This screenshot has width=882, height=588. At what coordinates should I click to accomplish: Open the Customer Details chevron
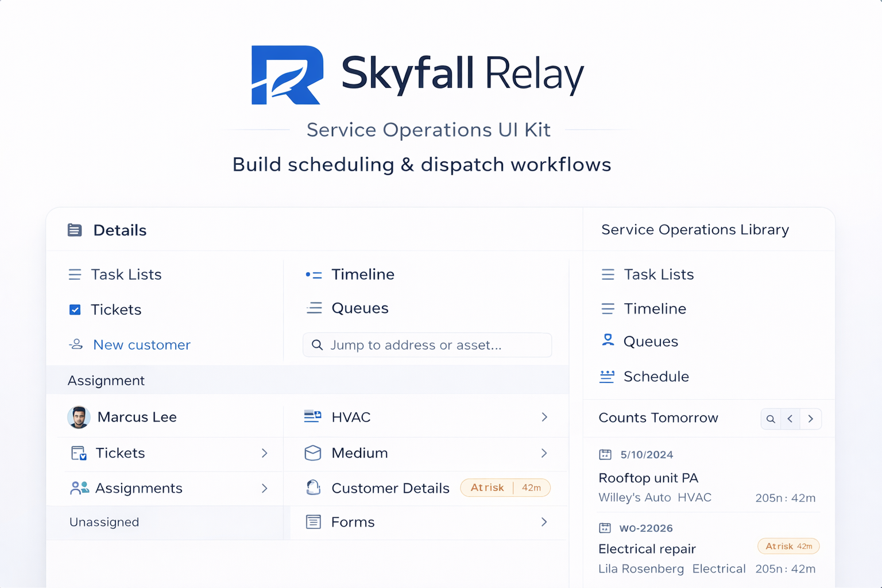pos(544,488)
